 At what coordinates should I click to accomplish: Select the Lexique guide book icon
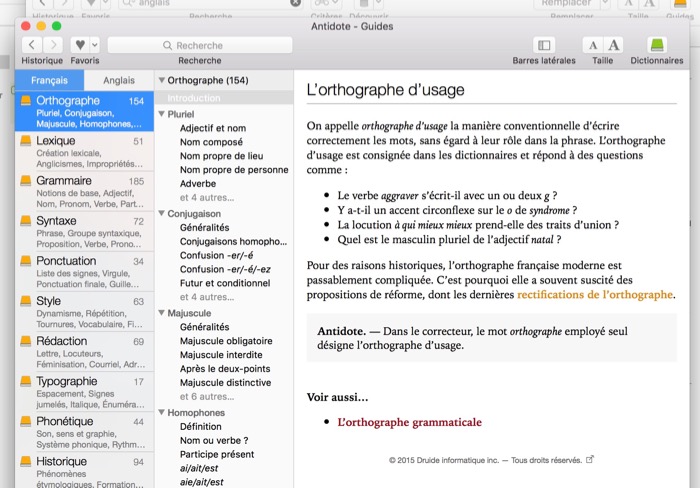(26, 142)
